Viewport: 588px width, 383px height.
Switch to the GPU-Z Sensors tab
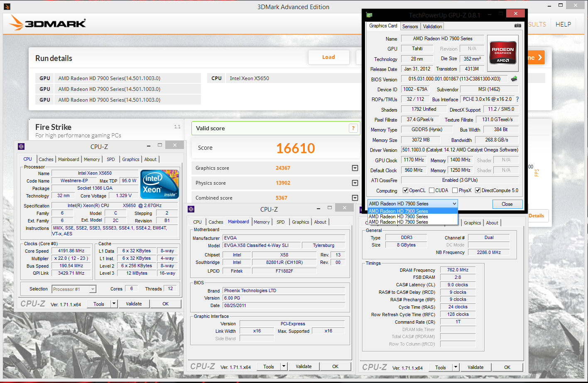tap(410, 26)
